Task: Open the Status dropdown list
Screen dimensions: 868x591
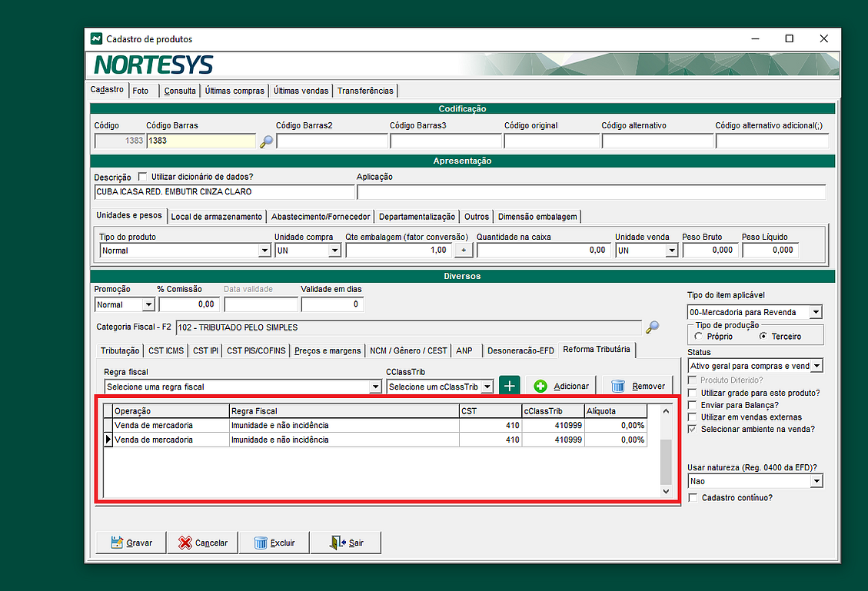Action: (816, 367)
